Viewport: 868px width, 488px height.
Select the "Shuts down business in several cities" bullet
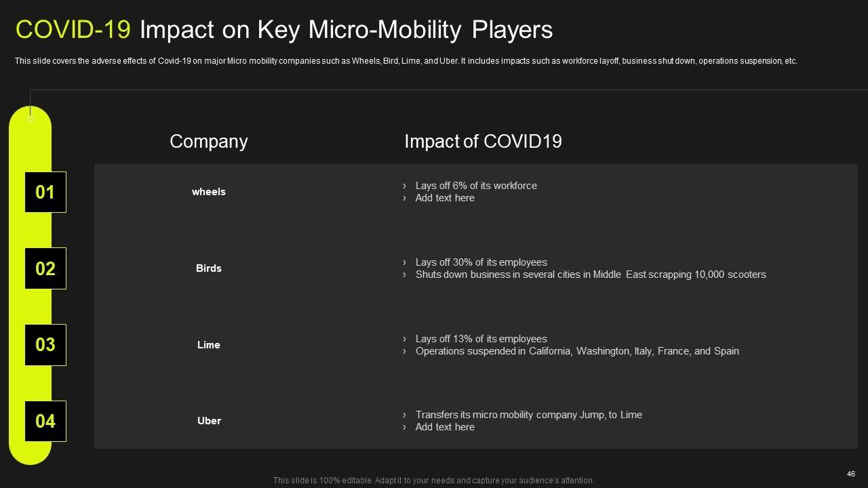click(590, 274)
